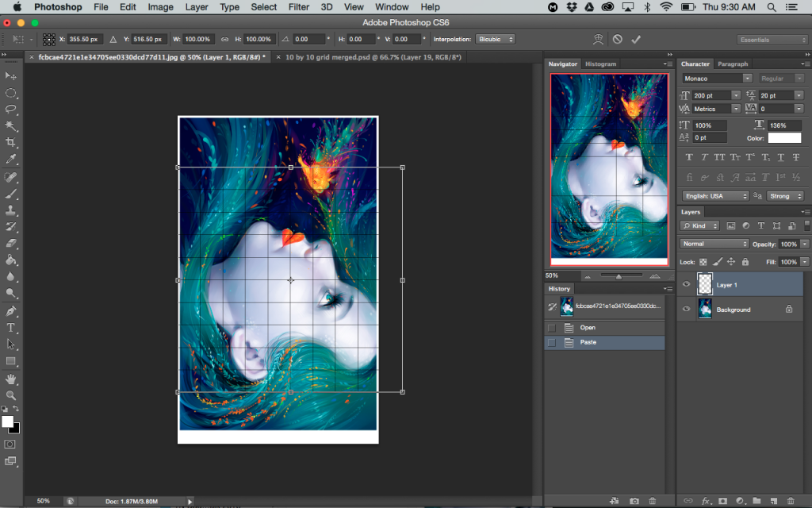The image size is (812, 508).
Task: Select the Open history state
Action: click(x=604, y=328)
